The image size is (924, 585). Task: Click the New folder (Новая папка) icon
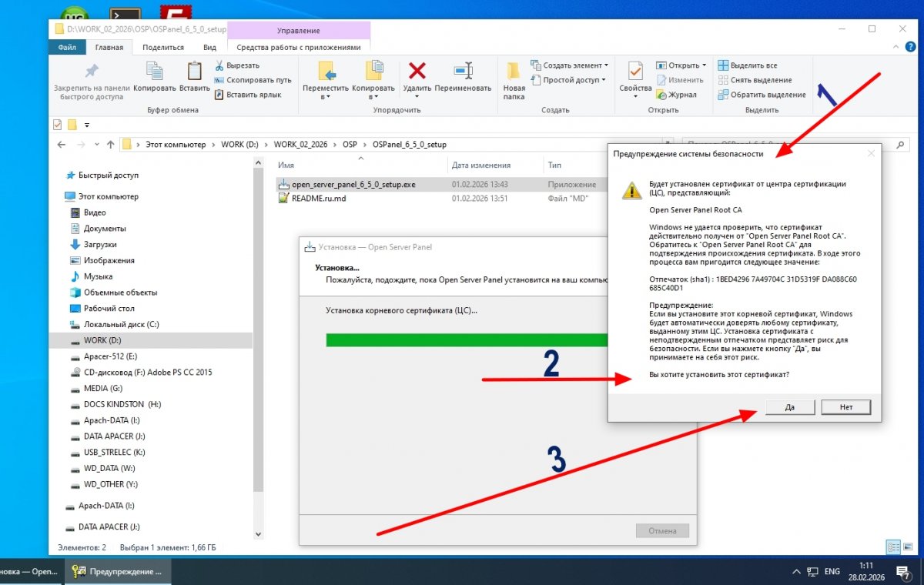[514, 72]
